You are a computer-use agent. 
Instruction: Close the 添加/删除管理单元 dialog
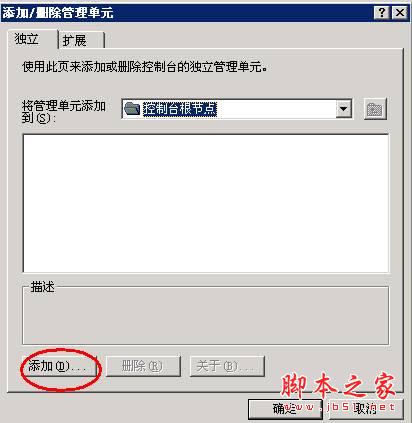click(400, 13)
